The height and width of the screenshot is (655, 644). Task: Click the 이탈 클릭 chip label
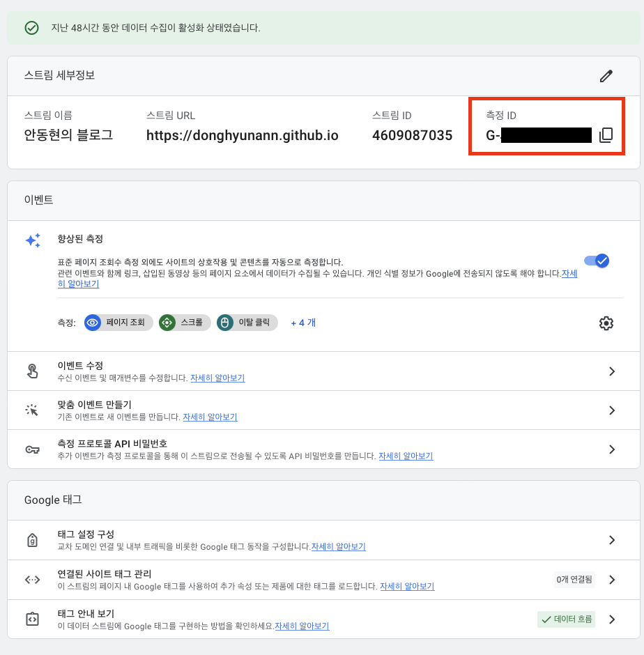(254, 322)
